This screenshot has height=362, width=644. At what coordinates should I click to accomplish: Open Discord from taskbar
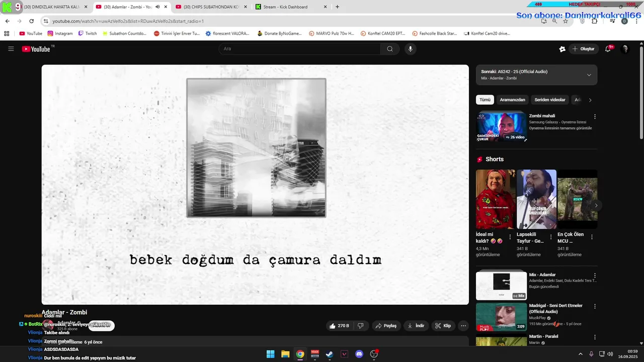[x=359, y=354]
